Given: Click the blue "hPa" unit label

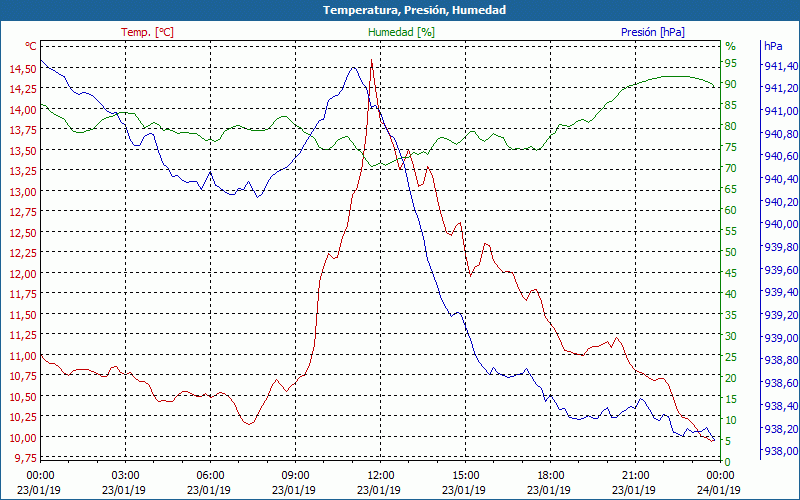Looking at the screenshot, I should pos(773,46).
